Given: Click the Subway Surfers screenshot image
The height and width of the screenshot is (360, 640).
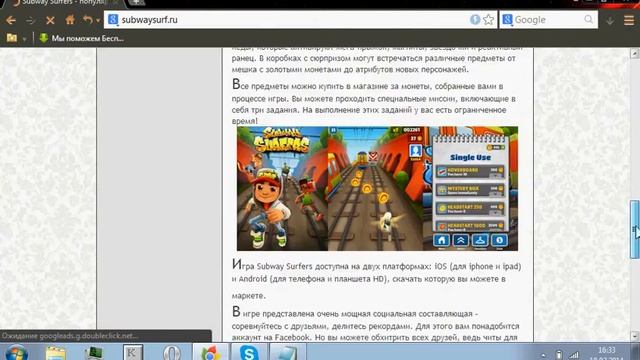Looking at the screenshot, I should [x=377, y=189].
